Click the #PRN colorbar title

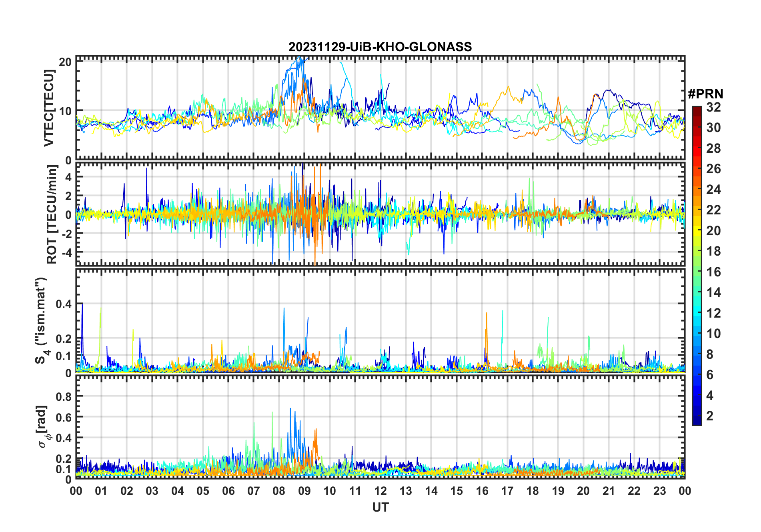click(x=705, y=94)
